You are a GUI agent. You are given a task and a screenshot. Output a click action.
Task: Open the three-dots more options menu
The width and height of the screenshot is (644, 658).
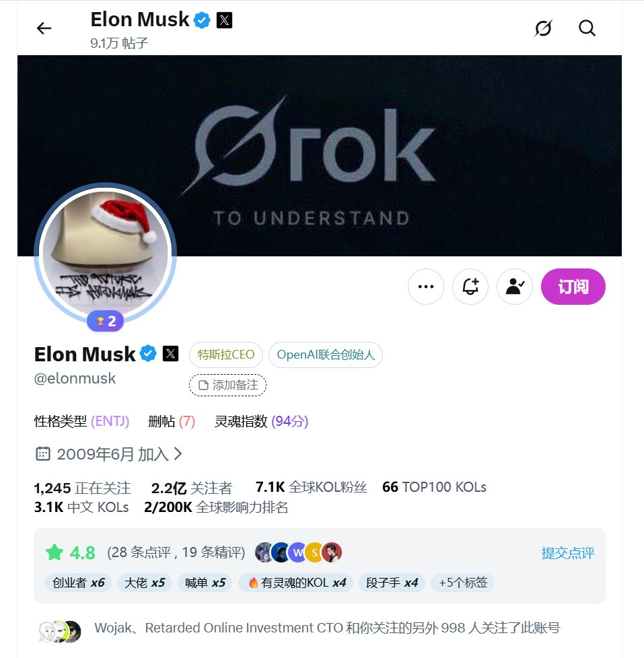(426, 287)
